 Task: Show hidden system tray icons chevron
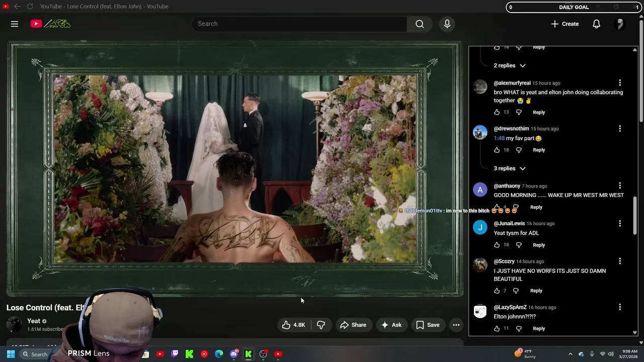pos(570,354)
